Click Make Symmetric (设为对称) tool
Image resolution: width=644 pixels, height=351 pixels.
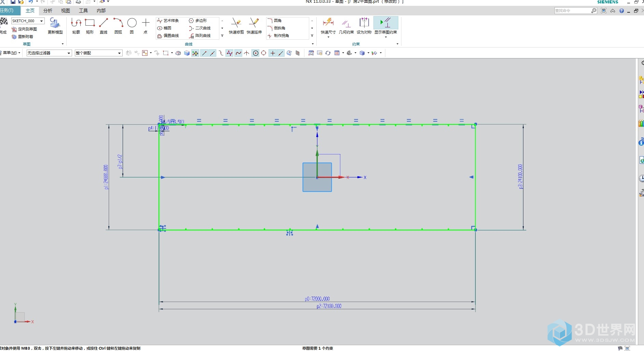coord(364,26)
